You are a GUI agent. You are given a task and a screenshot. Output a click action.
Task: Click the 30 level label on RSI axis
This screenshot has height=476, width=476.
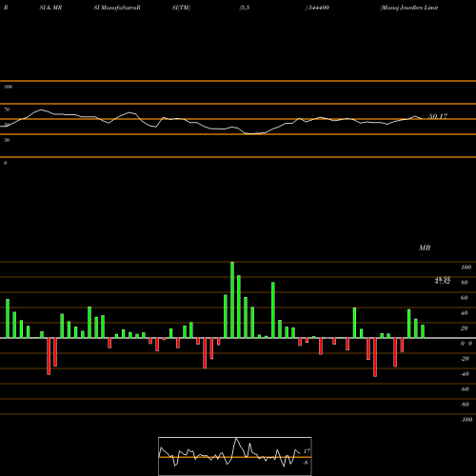tap(7, 140)
